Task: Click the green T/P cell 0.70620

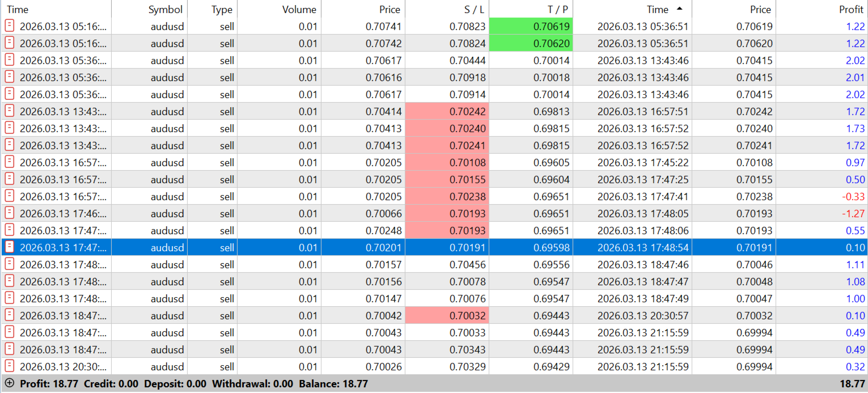Action: [x=531, y=43]
